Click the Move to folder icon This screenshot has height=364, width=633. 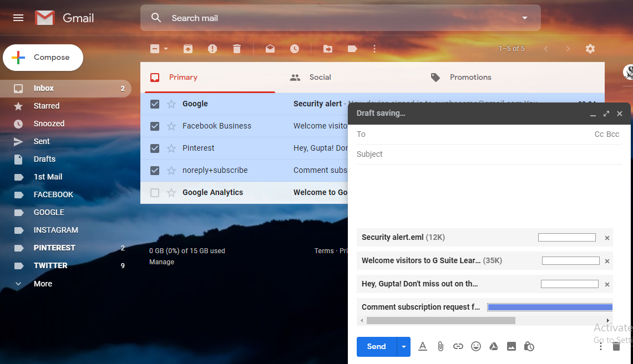point(328,49)
